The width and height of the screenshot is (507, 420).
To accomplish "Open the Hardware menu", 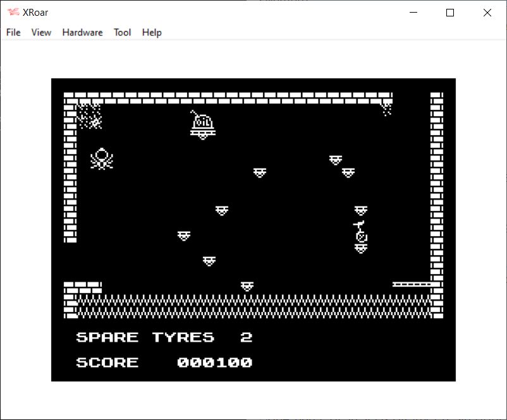I will click(x=82, y=32).
